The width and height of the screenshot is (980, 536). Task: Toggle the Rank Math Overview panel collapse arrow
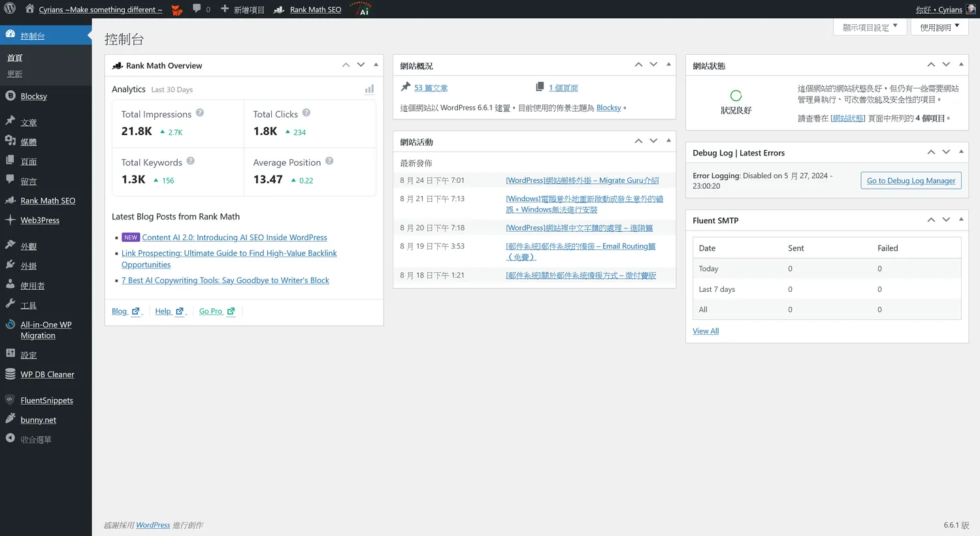pos(376,65)
